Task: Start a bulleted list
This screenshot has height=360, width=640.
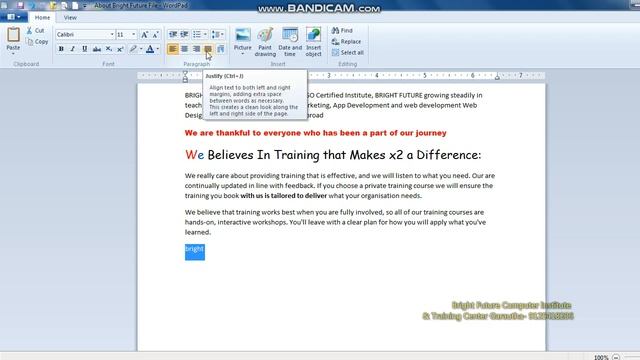Action: (x=197, y=34)
